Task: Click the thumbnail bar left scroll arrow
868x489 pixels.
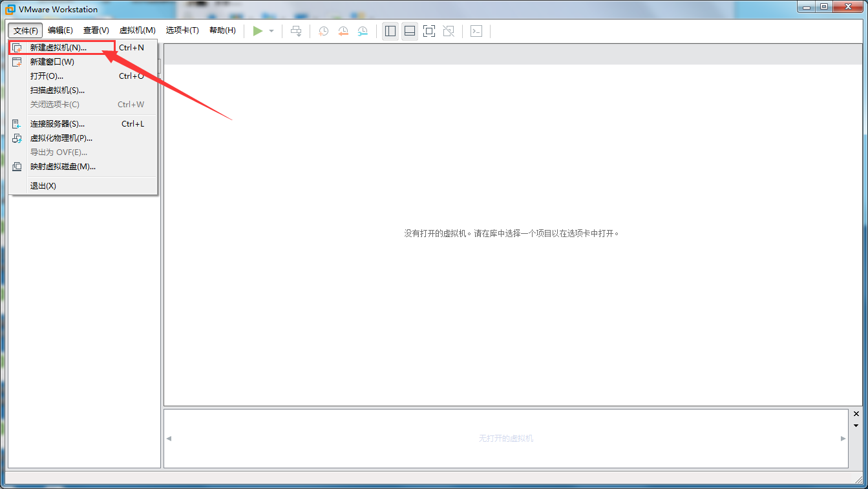Action: [169, 439]
